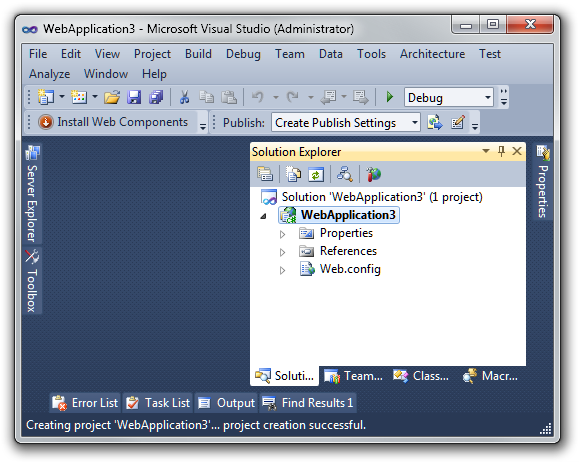Viewport: 579px width, 462px height.
Task: Click the Publish Web icon with globe
Action: (435, 122)
